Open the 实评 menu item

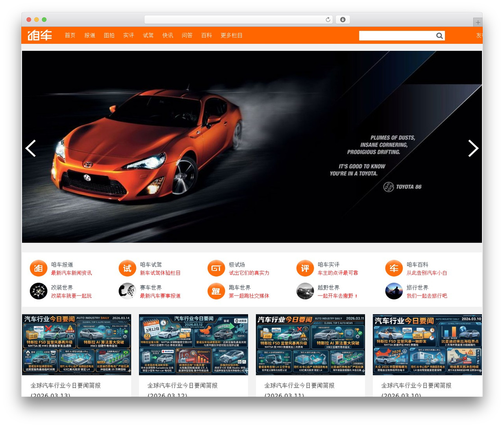tap(129, 35)
